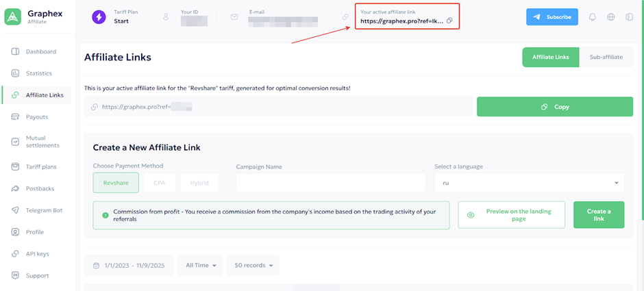Expand the All Time period dropdown
The image size is (644, 291).
point(200,265)
